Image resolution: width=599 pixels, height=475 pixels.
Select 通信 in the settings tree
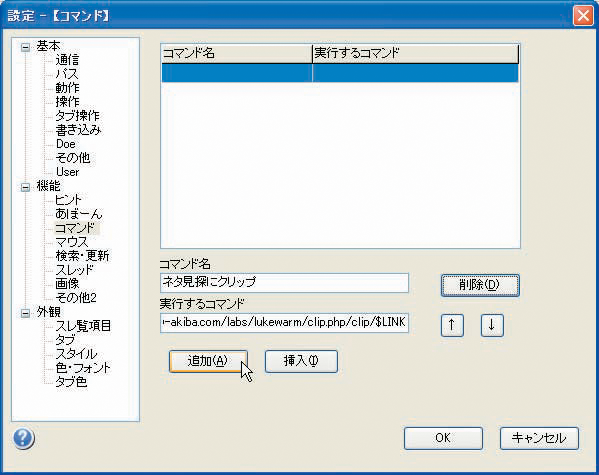coord(67,60)
